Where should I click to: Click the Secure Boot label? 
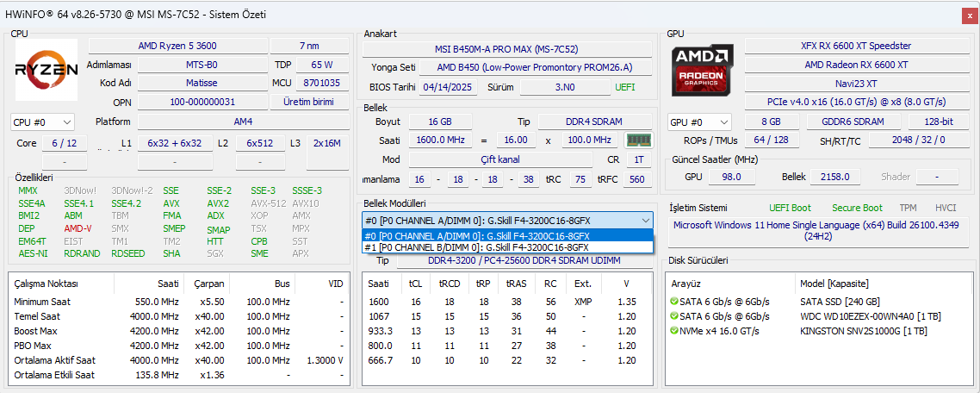(857, 208)
